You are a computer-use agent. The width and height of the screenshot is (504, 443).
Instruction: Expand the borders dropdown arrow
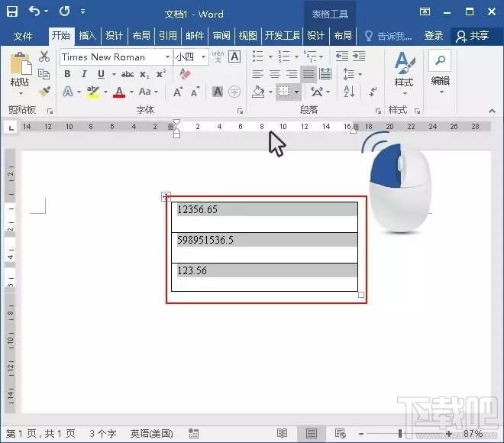[x=297, y=92]
